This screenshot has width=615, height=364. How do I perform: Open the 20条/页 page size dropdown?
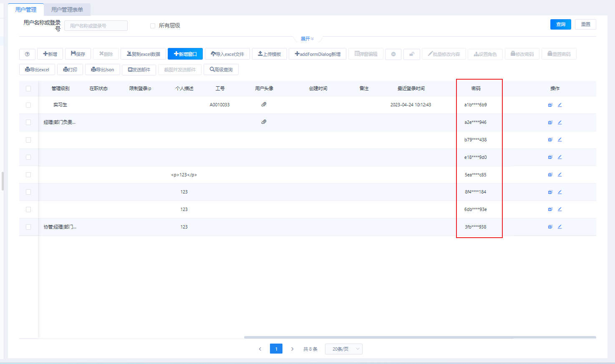point(344,349)
